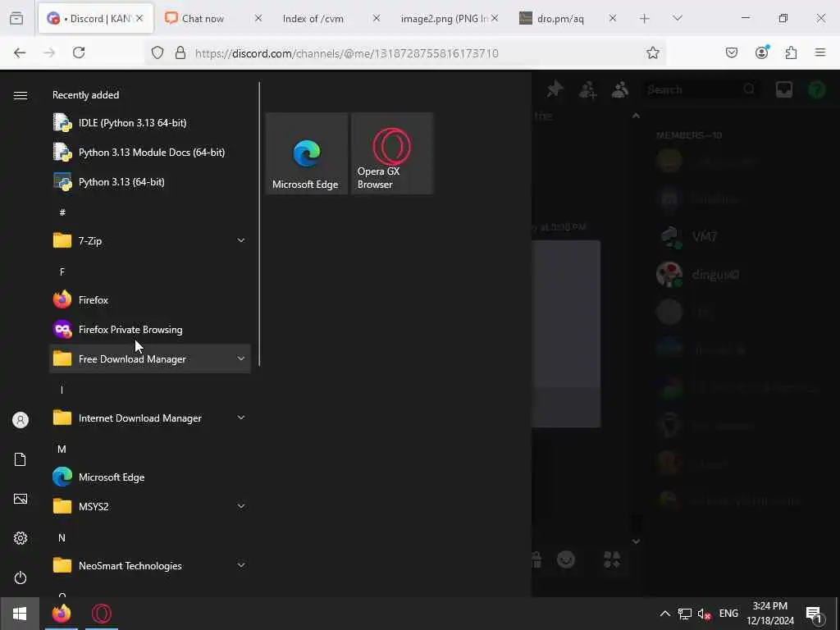Open the MSYS2 folder entry
Viewport: 840px width, 630px height.
point(149,506)
